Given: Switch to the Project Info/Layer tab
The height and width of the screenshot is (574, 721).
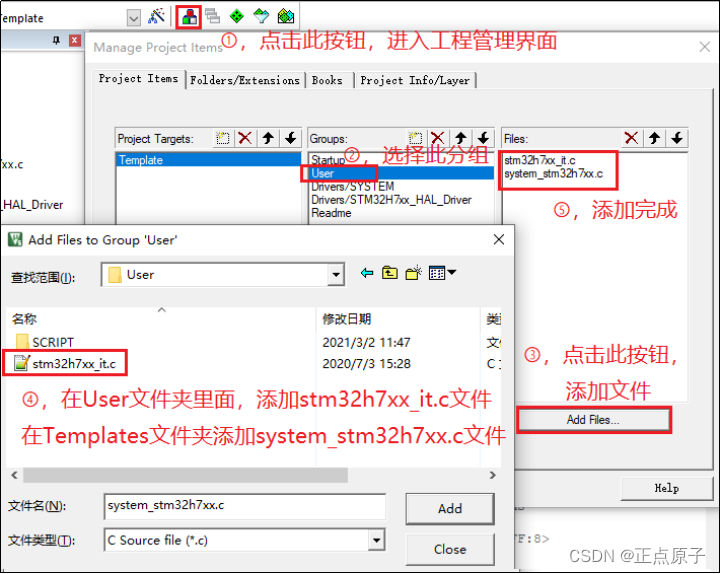Looking at the screenshot, I should click(415, 80).
